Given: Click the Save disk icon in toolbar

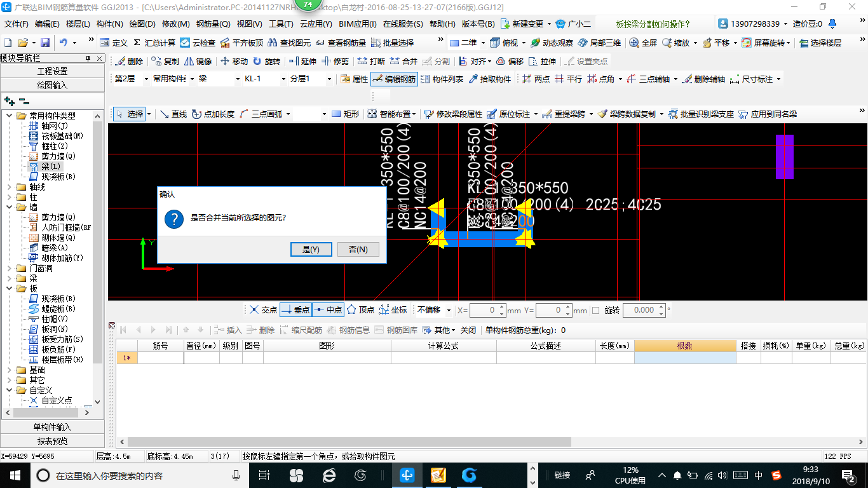Looking at the screenshot, I should (x=45, y=43).
